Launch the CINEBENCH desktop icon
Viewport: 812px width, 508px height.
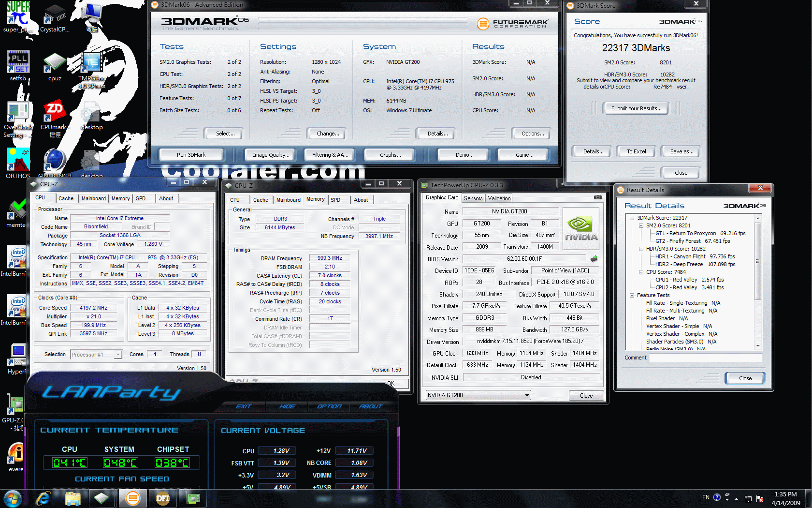55,163
